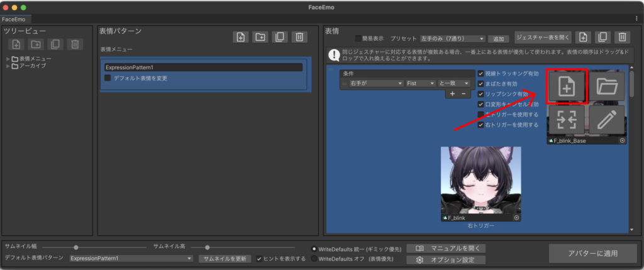Open the プリセット dropdown 左手のみ
This screenshot has height=270, width=644.
[x=453, y=38]
